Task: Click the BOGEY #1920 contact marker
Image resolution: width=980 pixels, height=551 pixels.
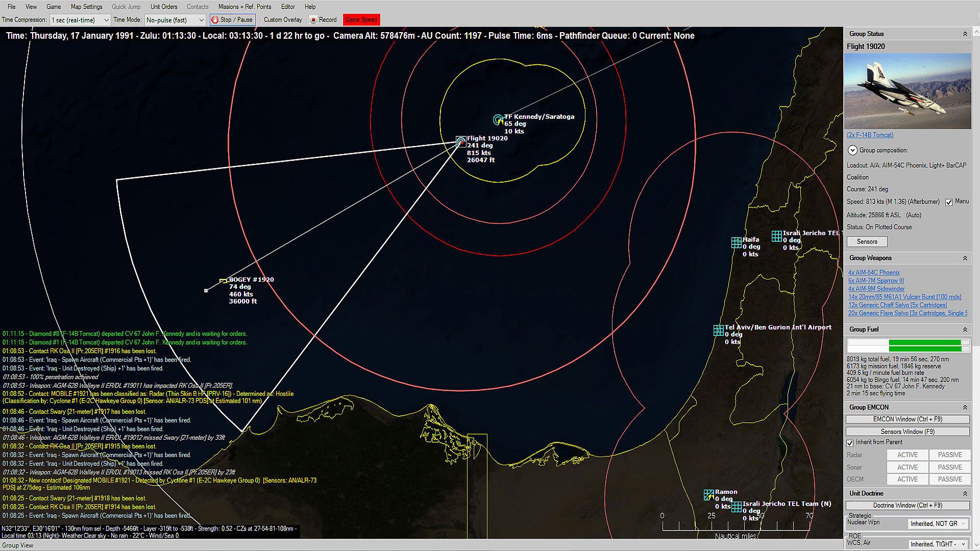Action: click(x=223, y=281)
